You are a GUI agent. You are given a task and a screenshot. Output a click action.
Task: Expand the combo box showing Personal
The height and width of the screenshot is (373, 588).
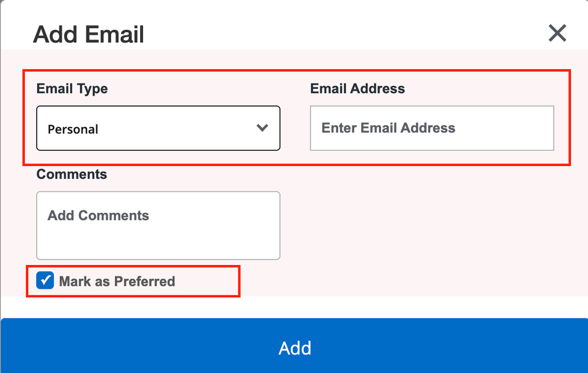(158, 129)
